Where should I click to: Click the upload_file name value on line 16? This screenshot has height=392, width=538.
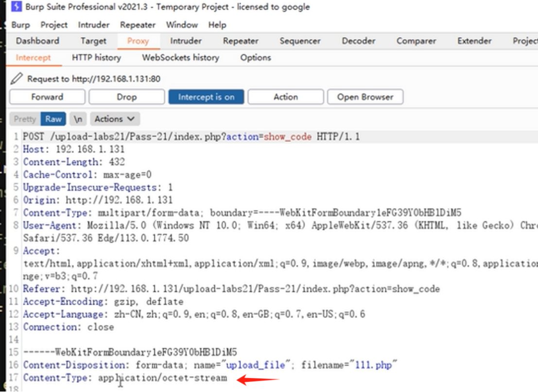[256, 365]
